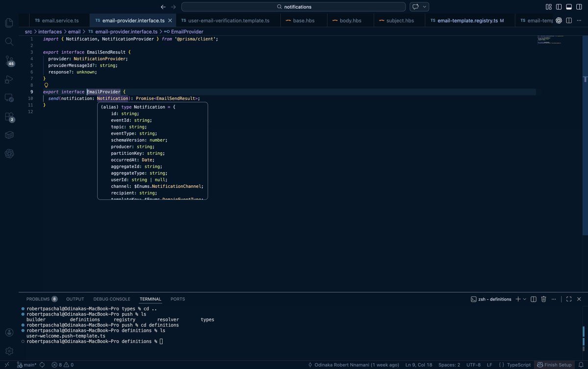Click Finish Setup in status bar
This screenshot has width=588, height=369.
(554, 365)
